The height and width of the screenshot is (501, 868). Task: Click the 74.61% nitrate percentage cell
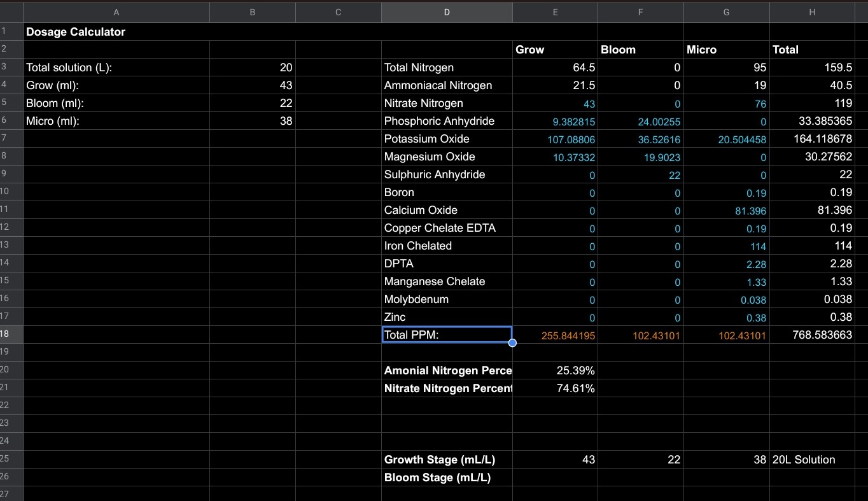(x=555, y=388)
